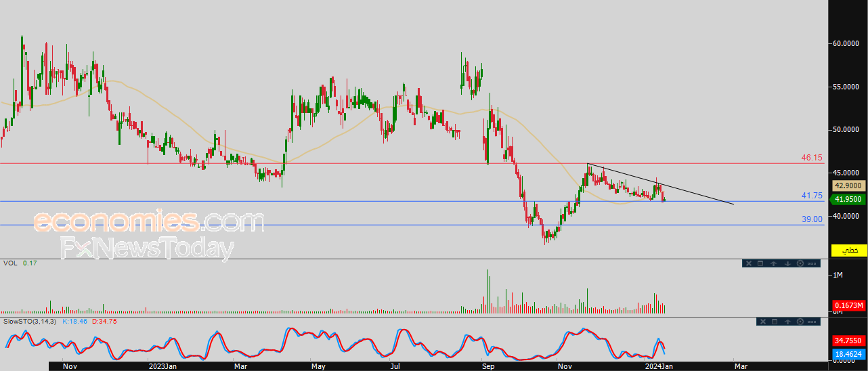Click the 42.9000 moving average price tag
The height and width of the screenshot is (371, 868).
tap(848, 185)
